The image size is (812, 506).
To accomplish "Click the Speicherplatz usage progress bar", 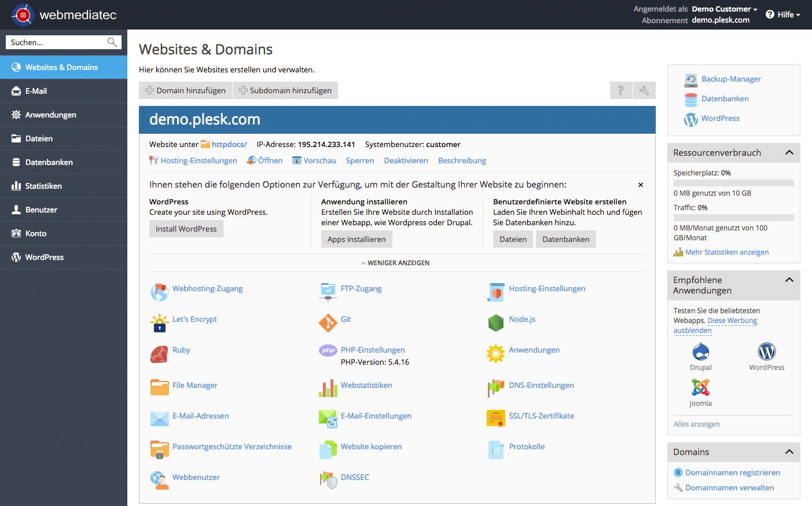I will point(734,183).
